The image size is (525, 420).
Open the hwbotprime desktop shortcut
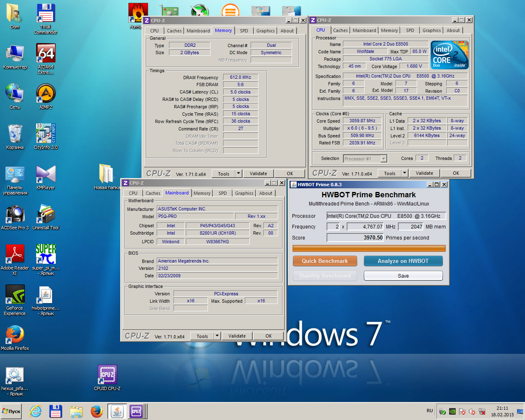tap(46, 300)
